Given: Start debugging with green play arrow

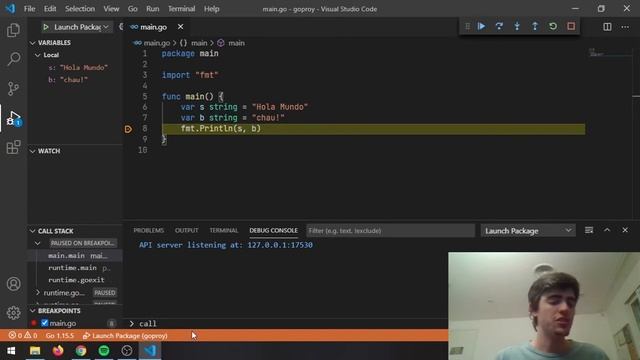Looking at the screenshot, I should 46,27.
